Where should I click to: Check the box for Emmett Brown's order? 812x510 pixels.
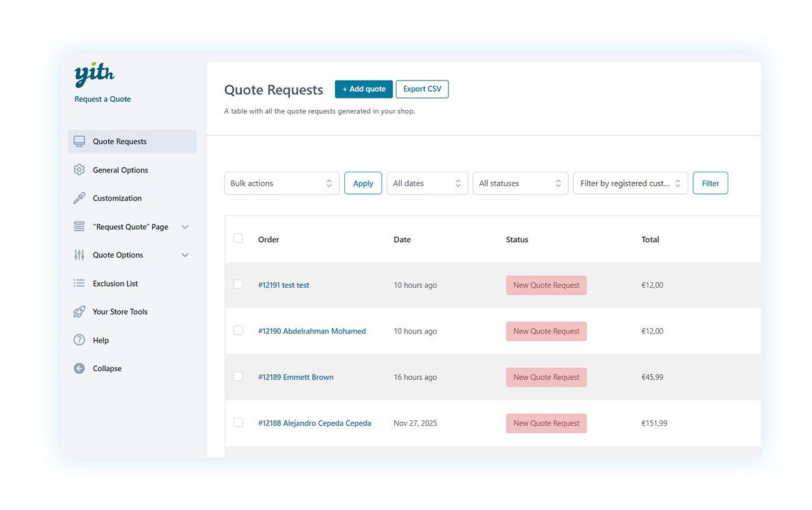(238, 376)
